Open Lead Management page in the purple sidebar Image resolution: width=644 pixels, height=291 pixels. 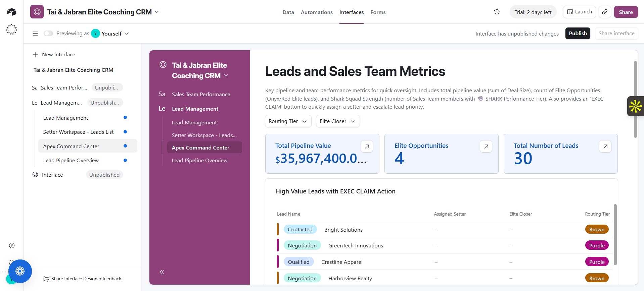194,123
